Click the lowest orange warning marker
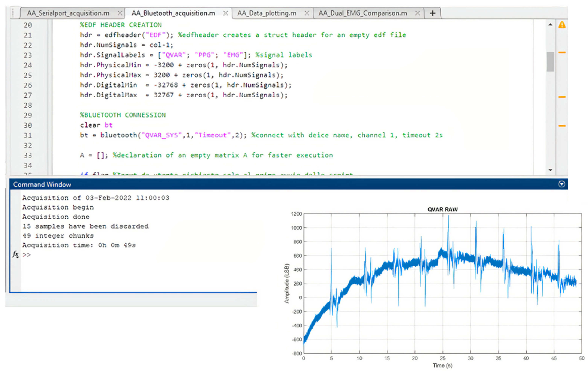The image size is (588, 374). point(562,126)
